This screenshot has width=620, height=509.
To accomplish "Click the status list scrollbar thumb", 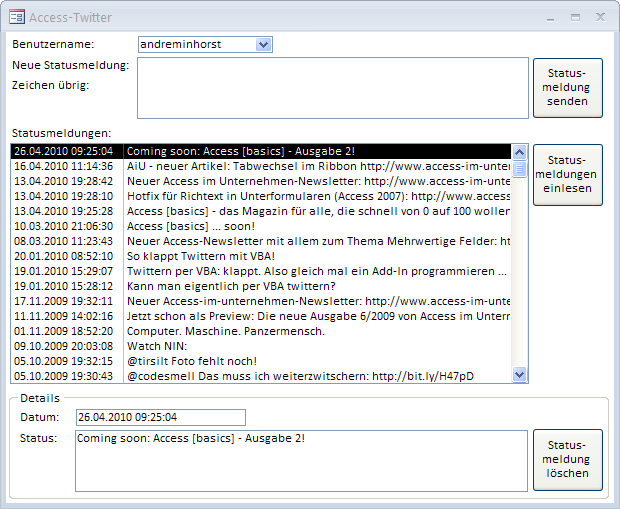I will 519,168.
